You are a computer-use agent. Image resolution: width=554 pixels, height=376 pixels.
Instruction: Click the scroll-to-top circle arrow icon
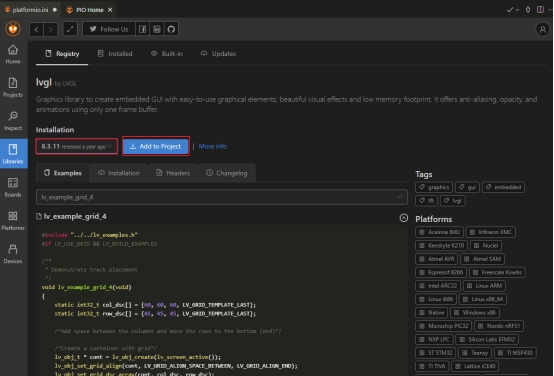pyautogui.click(x=403, y=218)
